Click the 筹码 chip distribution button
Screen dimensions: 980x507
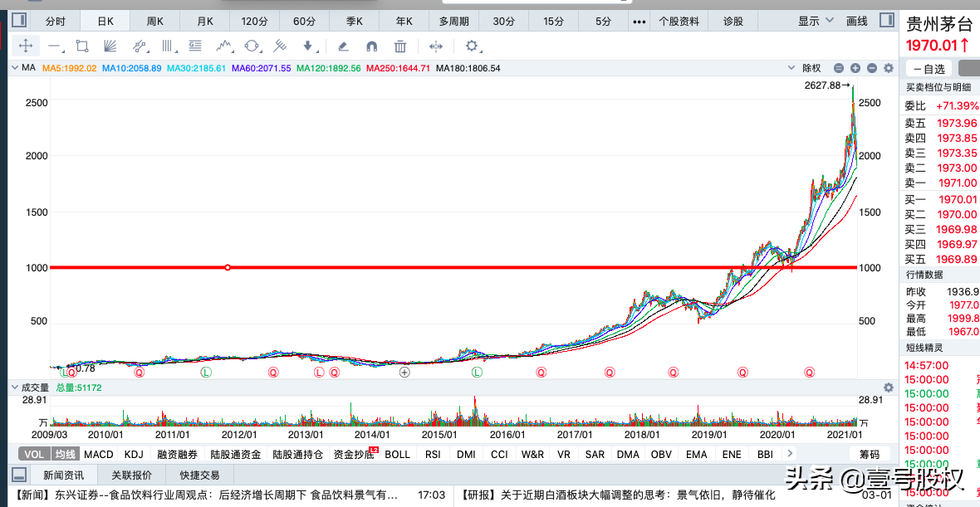[870, 454]
